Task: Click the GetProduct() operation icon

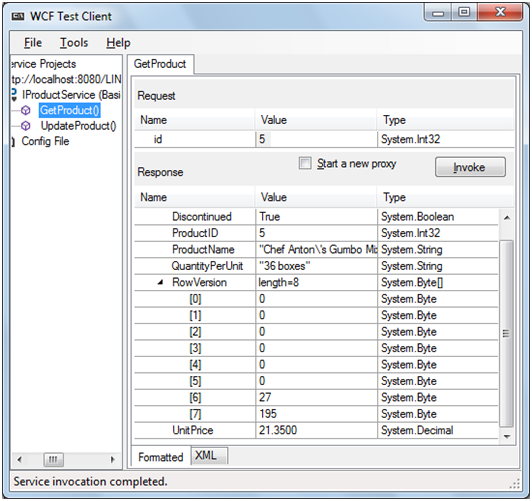Action: (x=26, y=111)
